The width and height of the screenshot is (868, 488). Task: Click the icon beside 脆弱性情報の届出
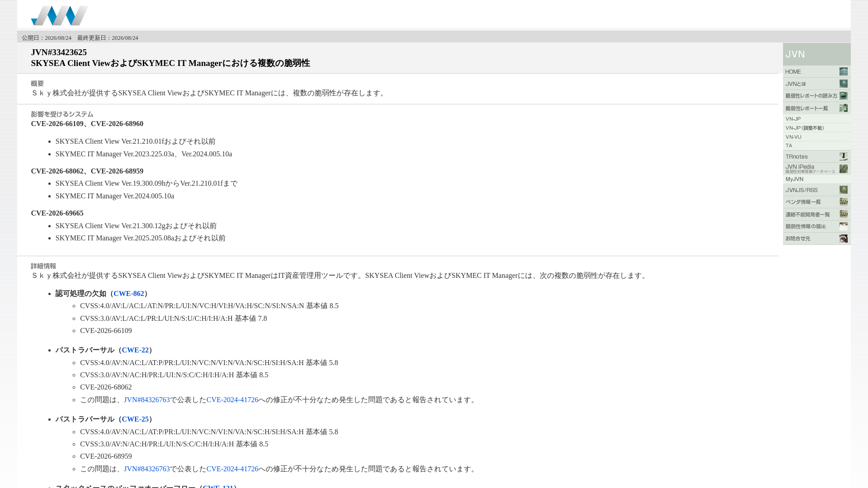click(x=844, y=226)
